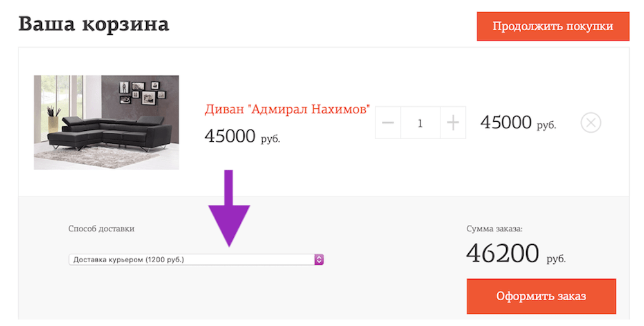The width and height of the screenshot is (644, 326).
Task: Click the order total amount 46200
Action: 502,253
